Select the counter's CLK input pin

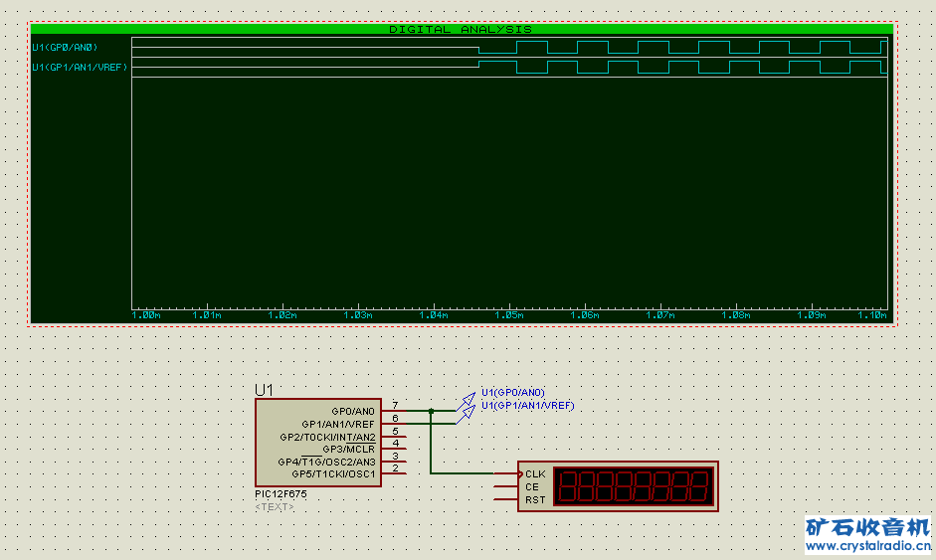point(534,473)
